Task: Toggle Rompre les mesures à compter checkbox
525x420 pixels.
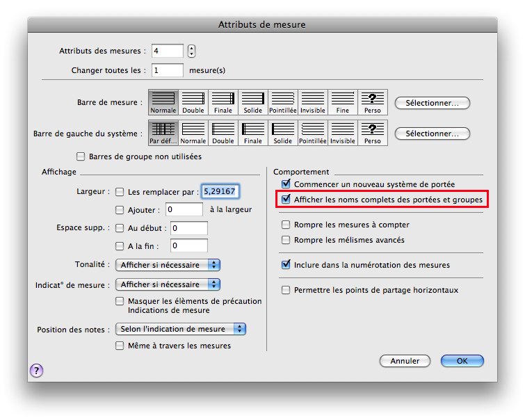Action: 286,225
